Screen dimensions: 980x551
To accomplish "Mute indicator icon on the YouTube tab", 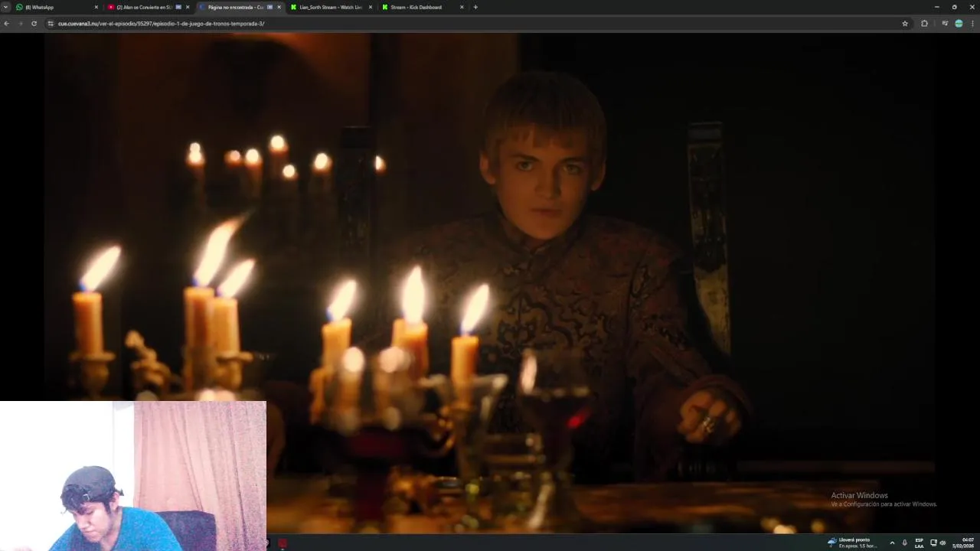I will click(178, 7).
